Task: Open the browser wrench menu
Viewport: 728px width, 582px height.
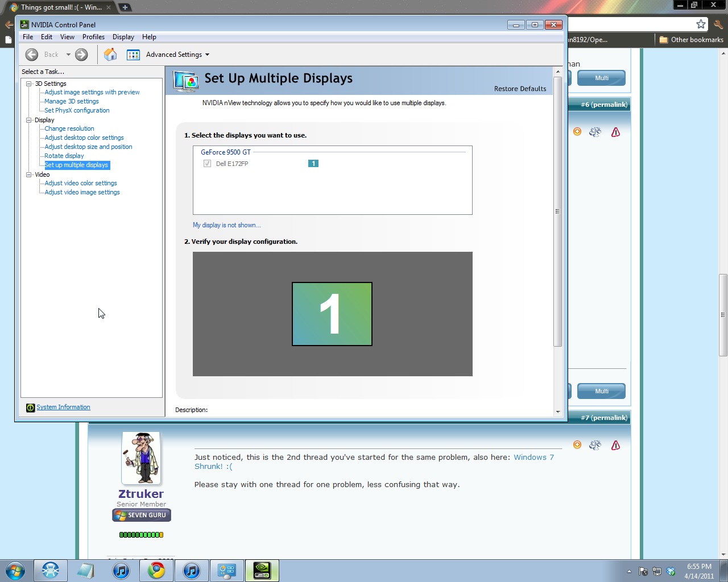Action: pyautogui.click(x=718, y=24)
